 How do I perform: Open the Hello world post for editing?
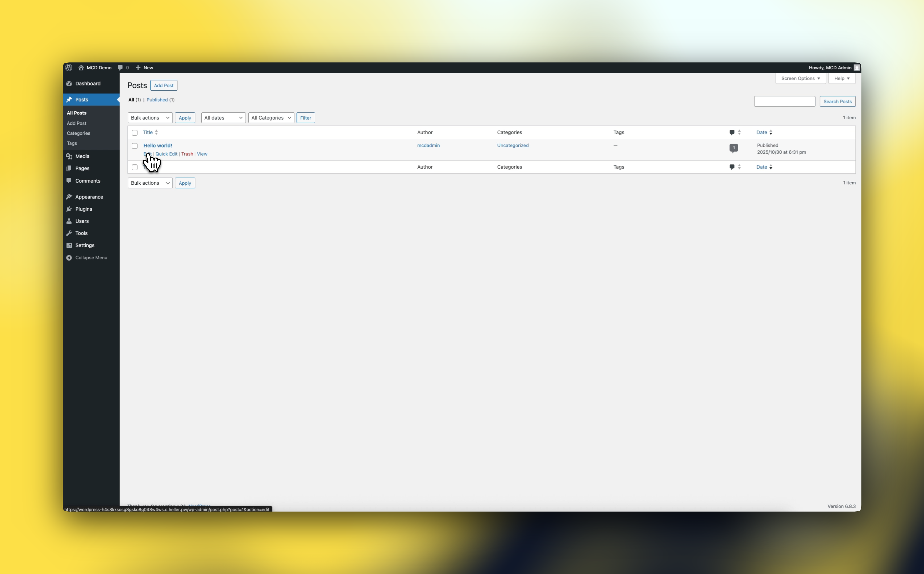[157, 145]
